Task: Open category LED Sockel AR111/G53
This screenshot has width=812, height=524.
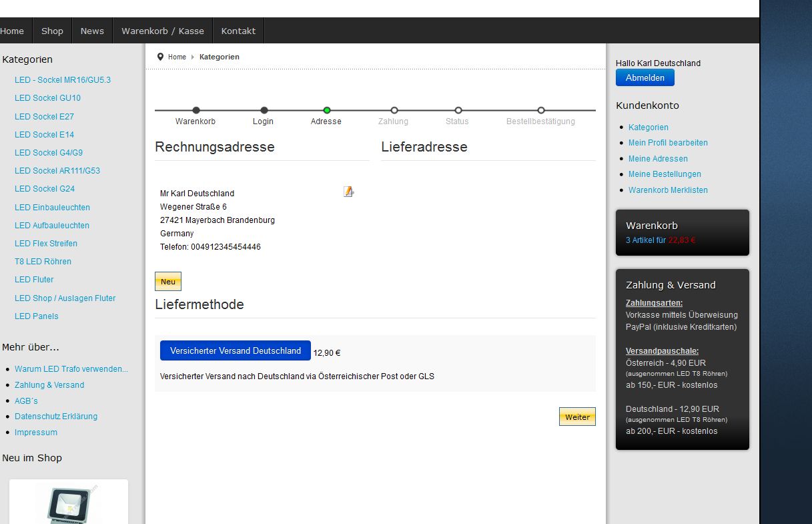Action: point(57,170)
